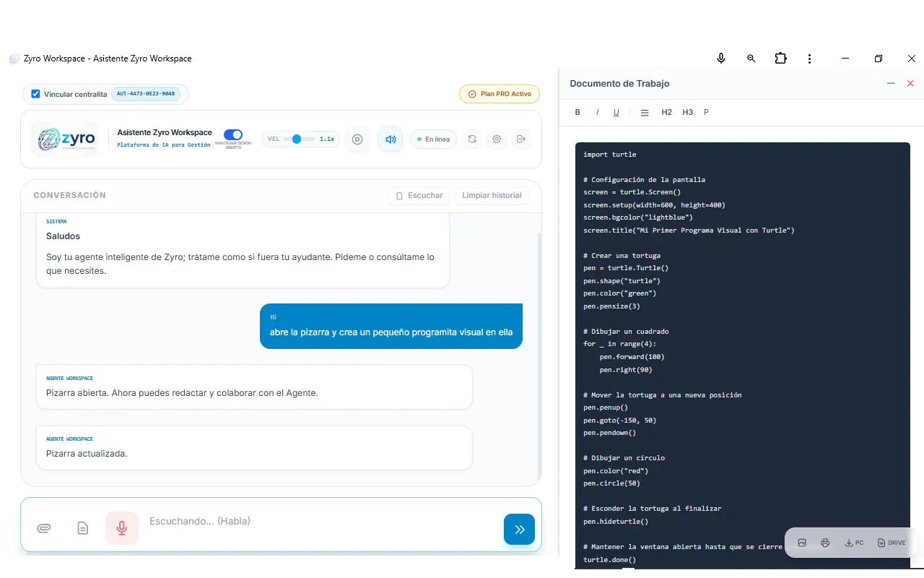The width and height of the screenshot is (924, 578).
Task: Uncheck the Vincular centralita checkbox
Action: click(x=35, y=94)
